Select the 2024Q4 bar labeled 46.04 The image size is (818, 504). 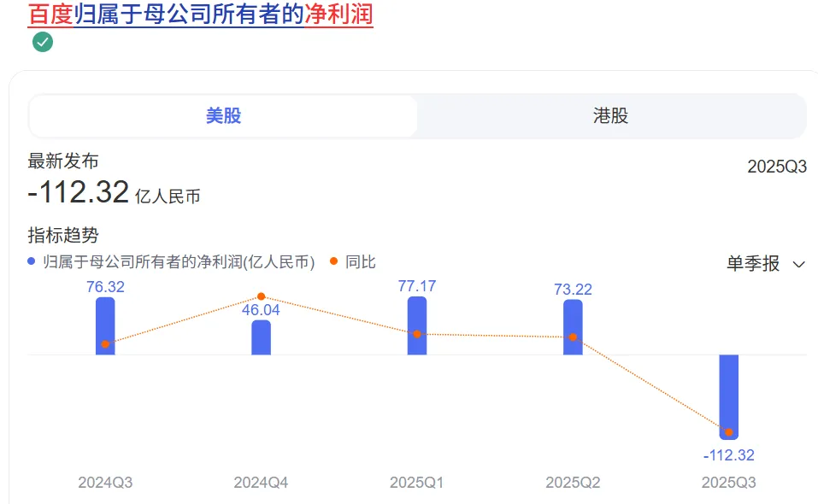[x=262, y=337]
